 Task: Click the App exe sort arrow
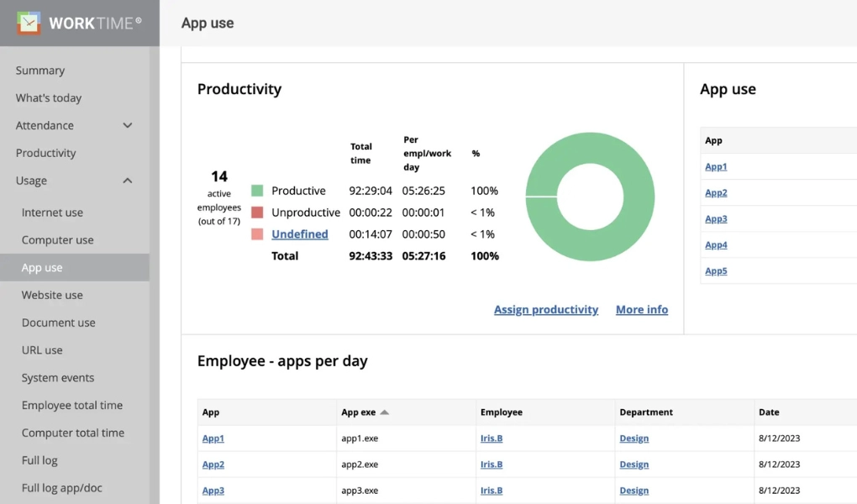385,412
